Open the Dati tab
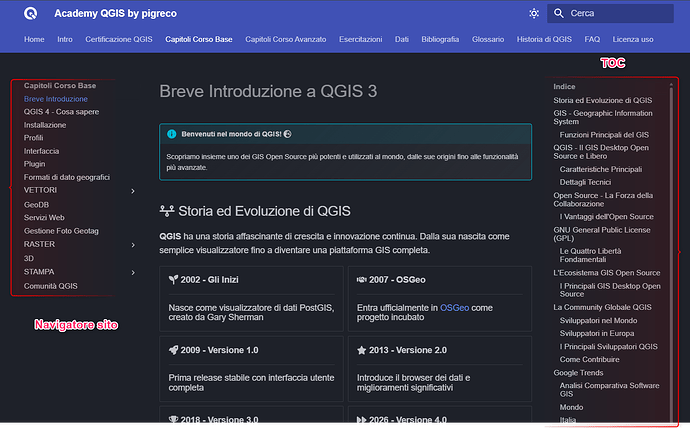 (x=401, y=39)
